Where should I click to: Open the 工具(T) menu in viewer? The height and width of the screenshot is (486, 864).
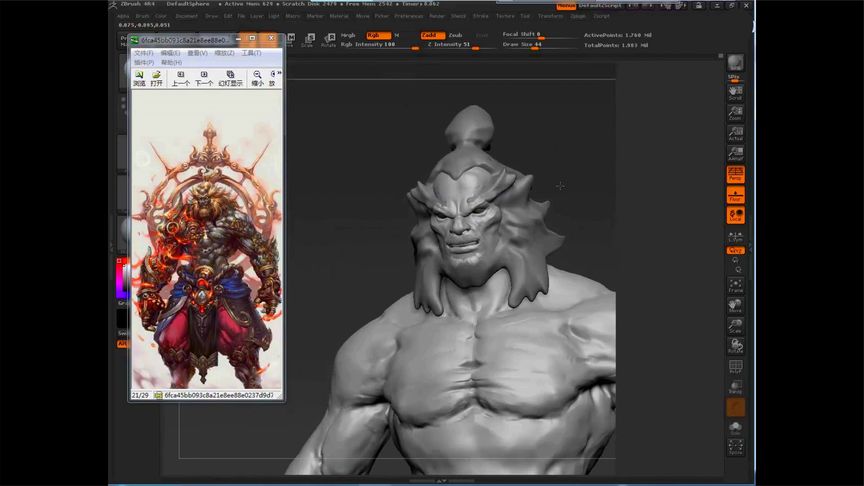pyautogui.click(x=250, y=53)
